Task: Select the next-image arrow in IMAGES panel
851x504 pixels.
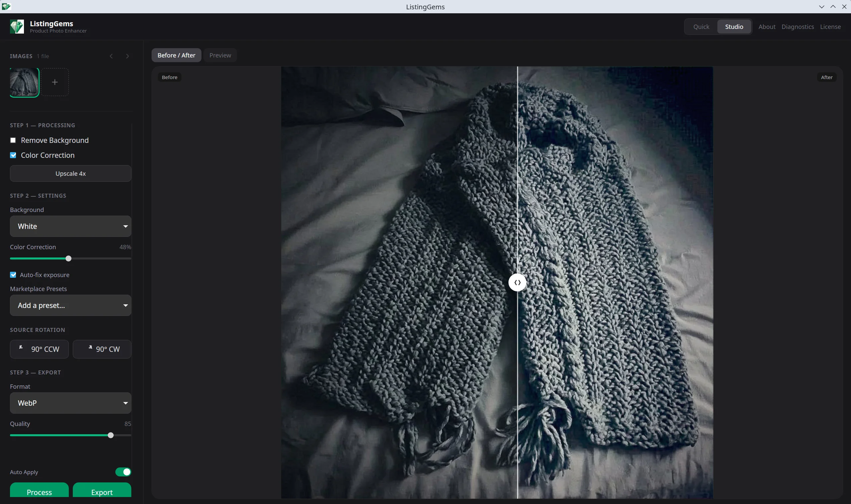Action: click(x=127, y=56)
